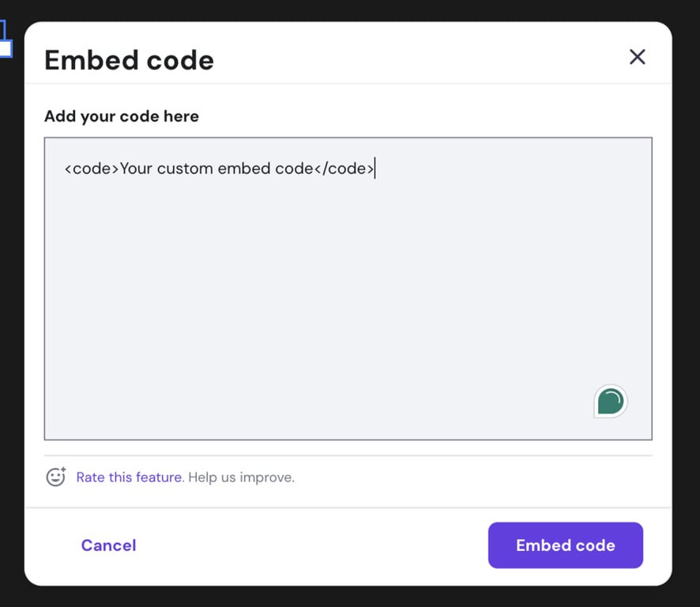This screenshot has height=607, width=700.
Task: Select the face icon next to Rate this feature
Action: 55,477
